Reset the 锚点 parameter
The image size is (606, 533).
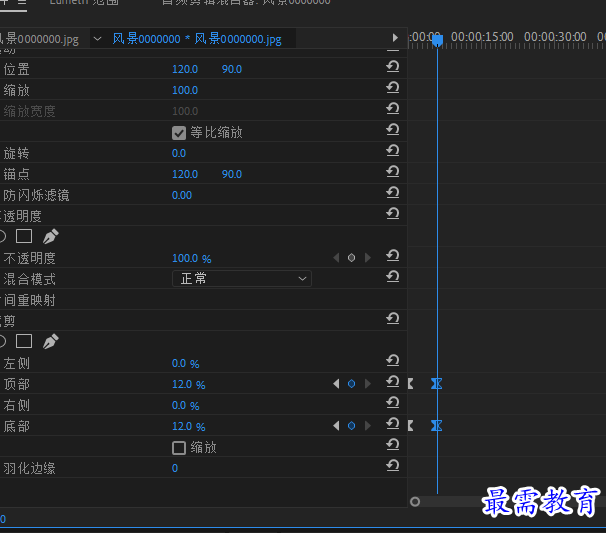tap(393, 171)
